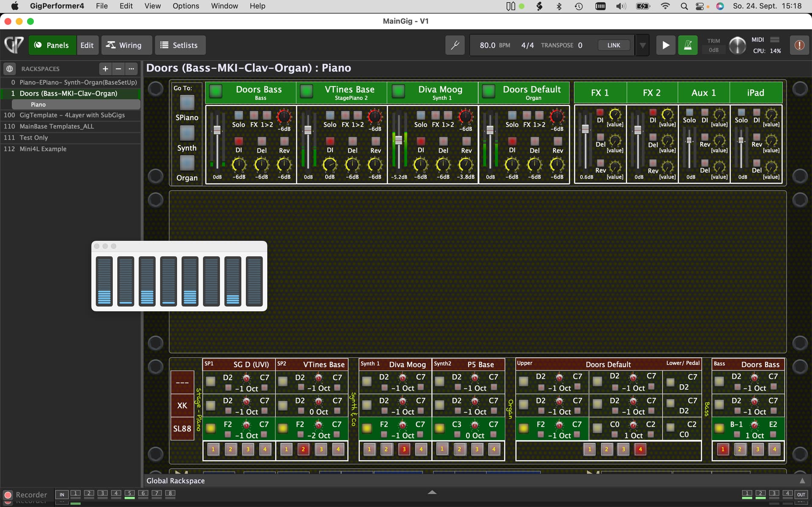Click the LINK button
The width and height of the screenshot is (812, 507).
pos(614,45)
